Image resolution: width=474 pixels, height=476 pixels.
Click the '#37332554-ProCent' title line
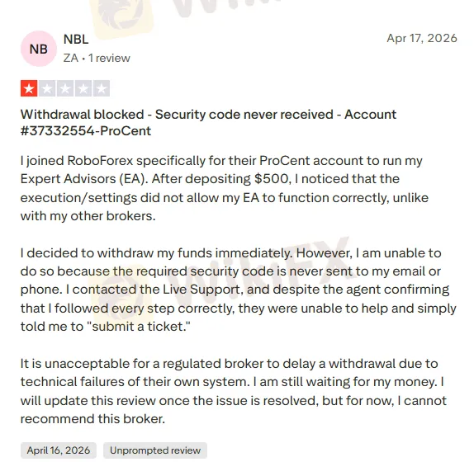click(86, 131)
